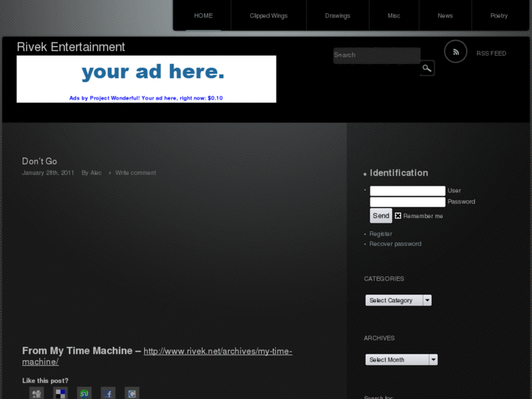
Task: Share post on Google bookmark icon
Action: (x=132, y=393)
